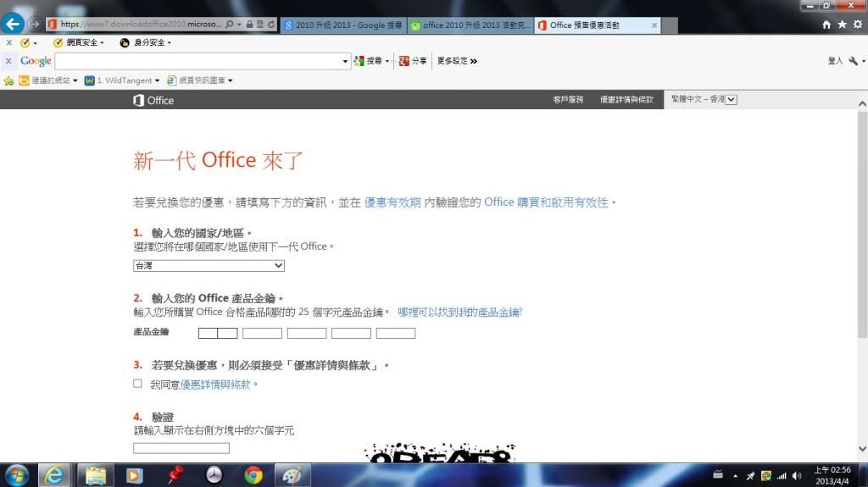Click the Google+ 分享 share button
868x487 pixels.
[x=413, y=61]
